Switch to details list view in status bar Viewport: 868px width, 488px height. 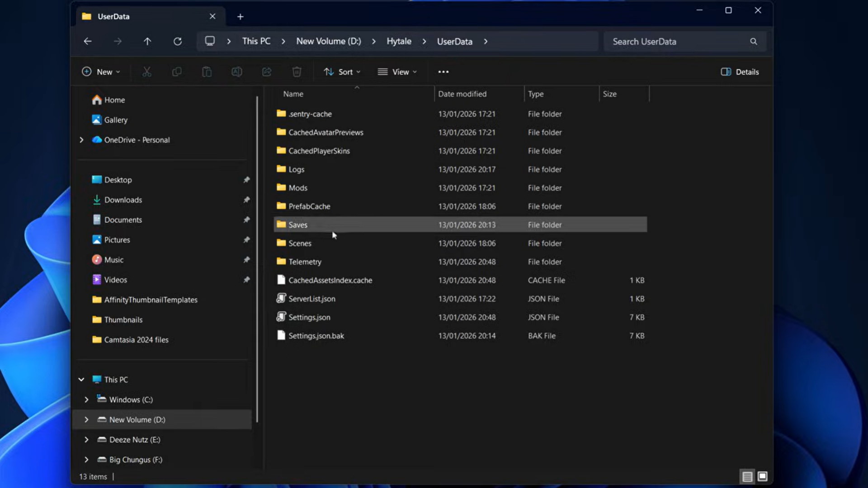click(x=747, y=476)
